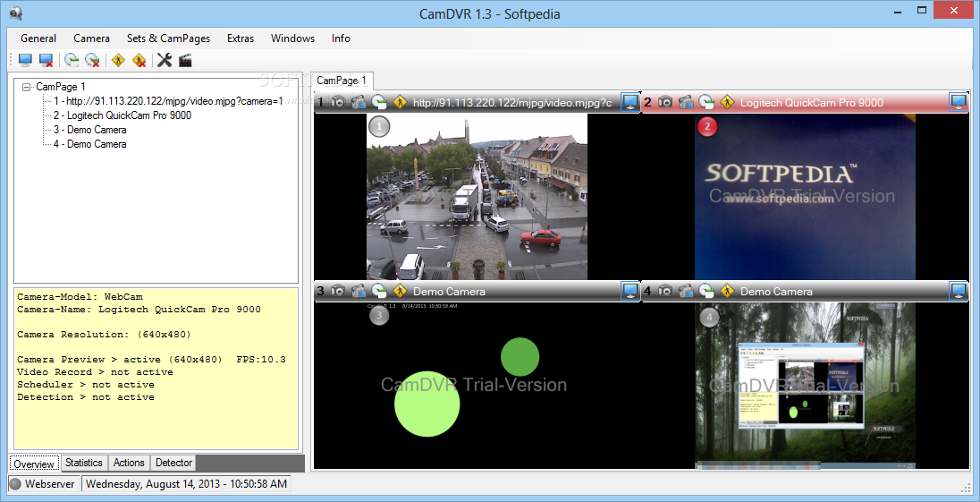Viewport: 980px width, 502px height.
Task: Toggle preview monitor button on Demo Camera 4
Action: 959,292
